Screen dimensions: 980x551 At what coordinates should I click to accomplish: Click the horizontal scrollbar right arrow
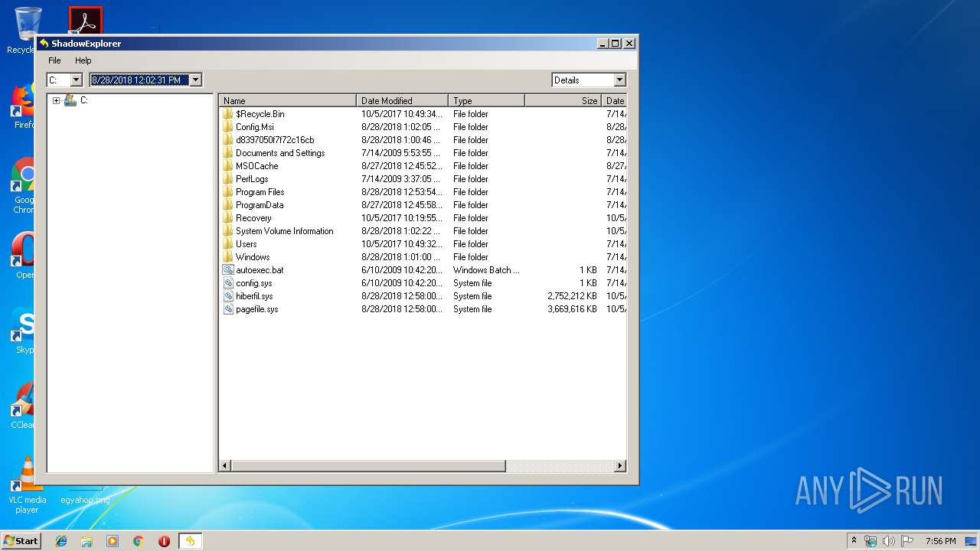pos(620,465)
